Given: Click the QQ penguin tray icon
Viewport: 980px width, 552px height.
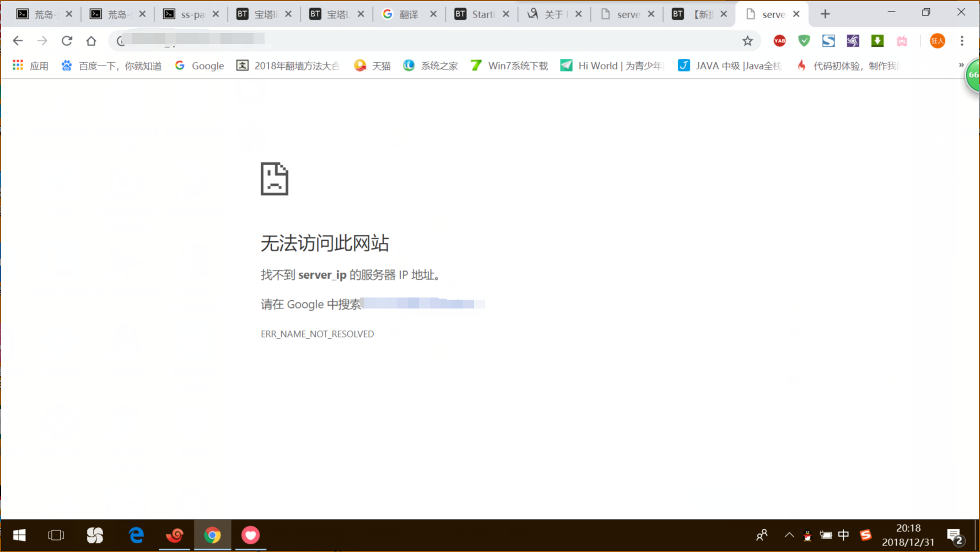Looking at the screenshot, I should tap(807, 535).
